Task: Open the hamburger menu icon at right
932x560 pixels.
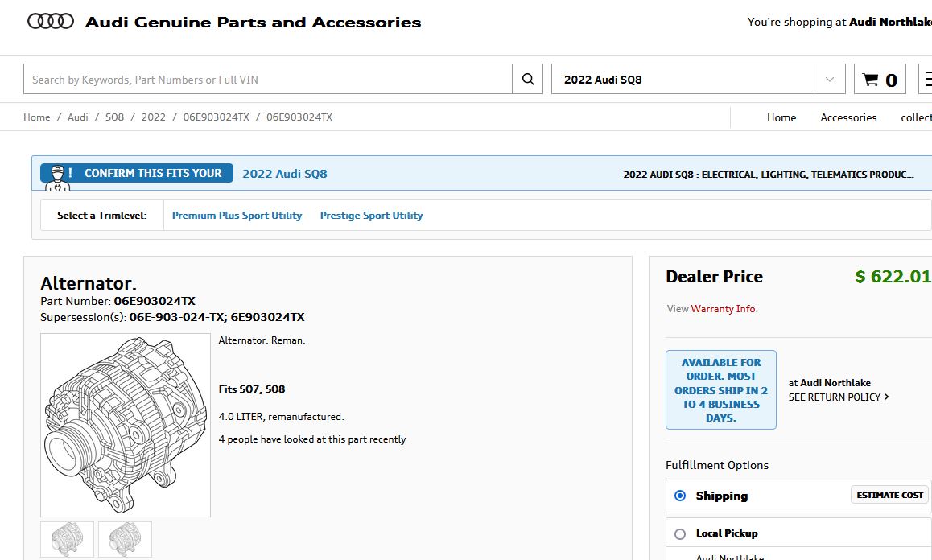Action: click(927, 79)
